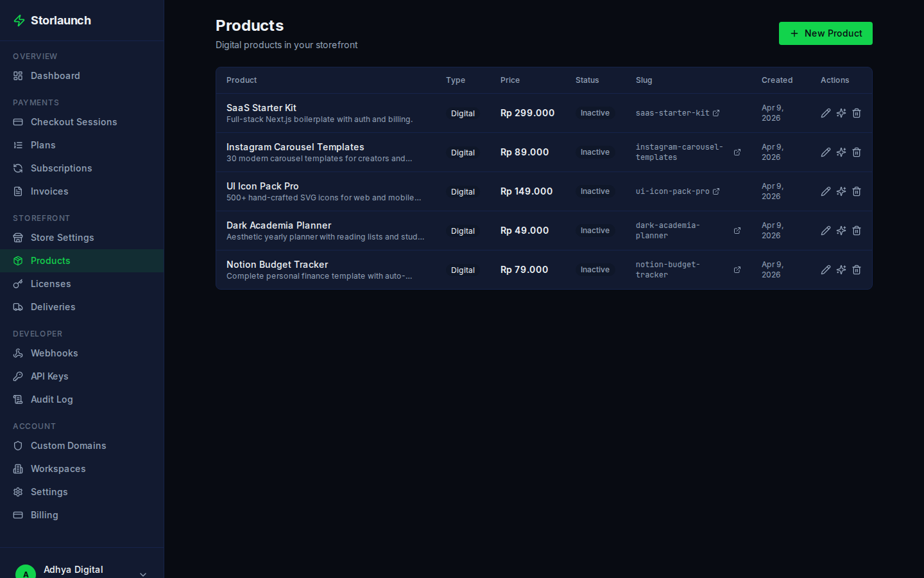Click the Webhooks icon in the sidebar
924x578 pixels.
click(18, 353)
